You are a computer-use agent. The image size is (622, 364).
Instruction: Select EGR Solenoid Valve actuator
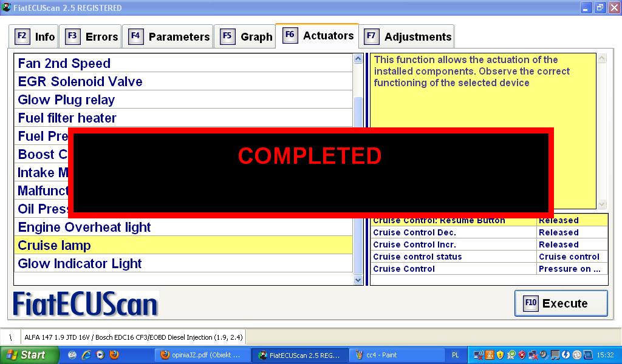(183, 81)
